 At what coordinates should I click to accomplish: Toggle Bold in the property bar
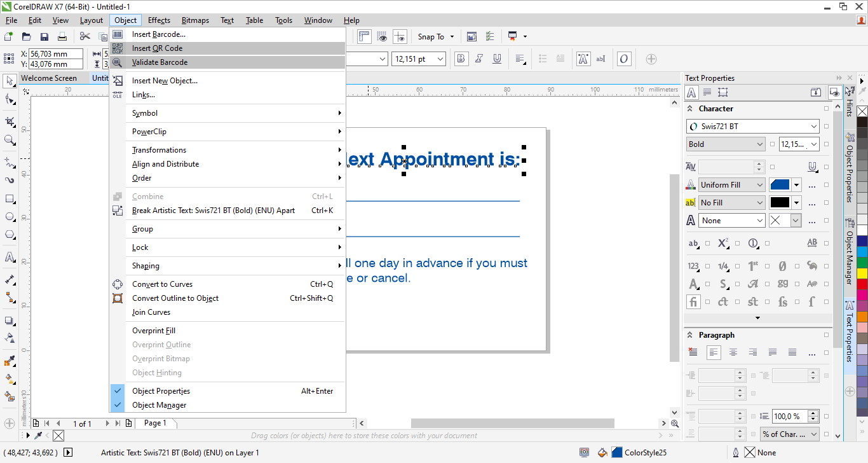tap(462, 59)
